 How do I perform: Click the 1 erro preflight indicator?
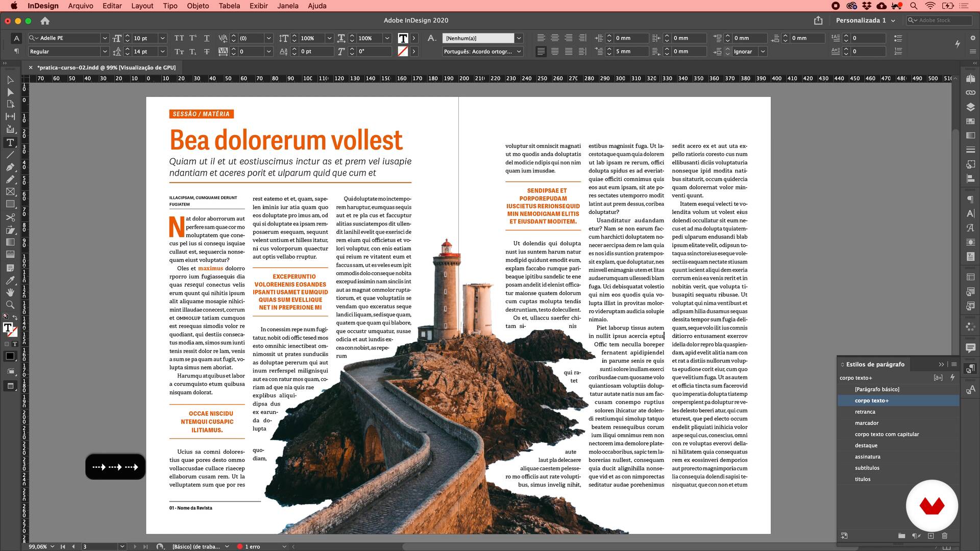tap(249, 546)
